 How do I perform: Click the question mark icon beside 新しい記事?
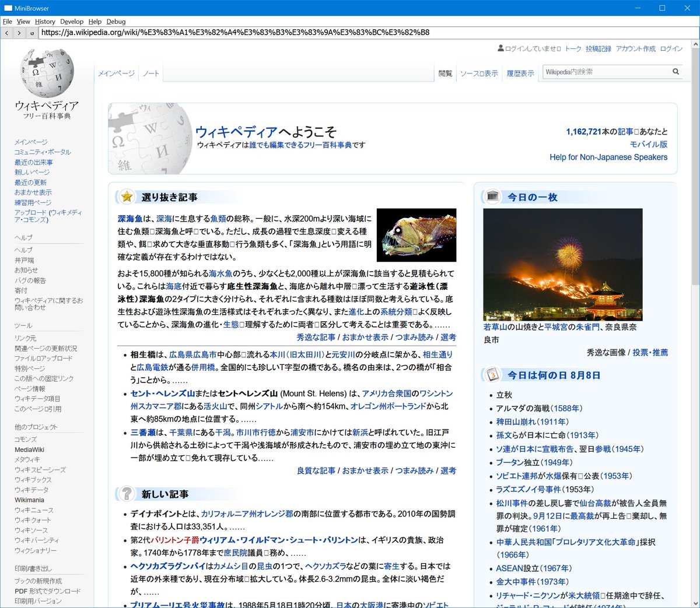127,494
